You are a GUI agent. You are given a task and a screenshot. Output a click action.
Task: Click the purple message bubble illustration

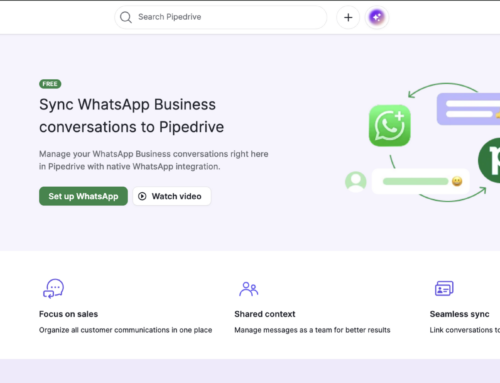468,109
